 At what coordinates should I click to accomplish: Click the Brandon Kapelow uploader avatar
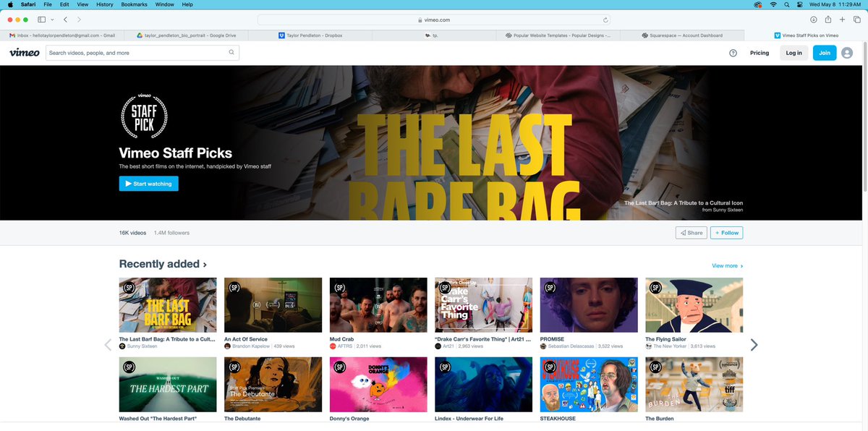point(227,346)
